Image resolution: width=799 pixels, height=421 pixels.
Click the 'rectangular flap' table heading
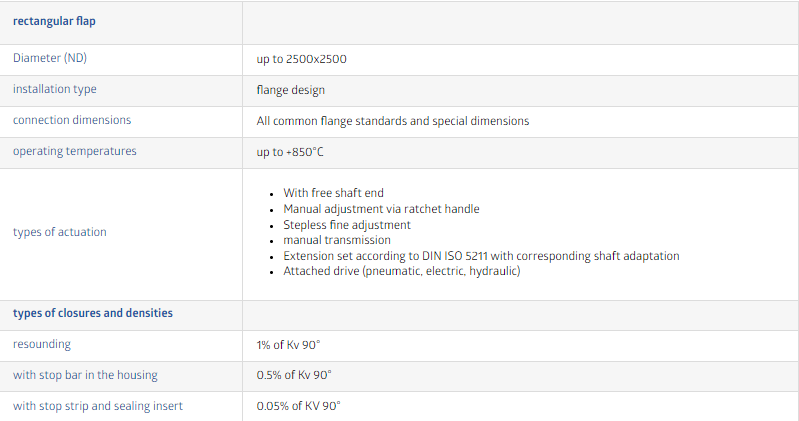click(x=54, y=21)
